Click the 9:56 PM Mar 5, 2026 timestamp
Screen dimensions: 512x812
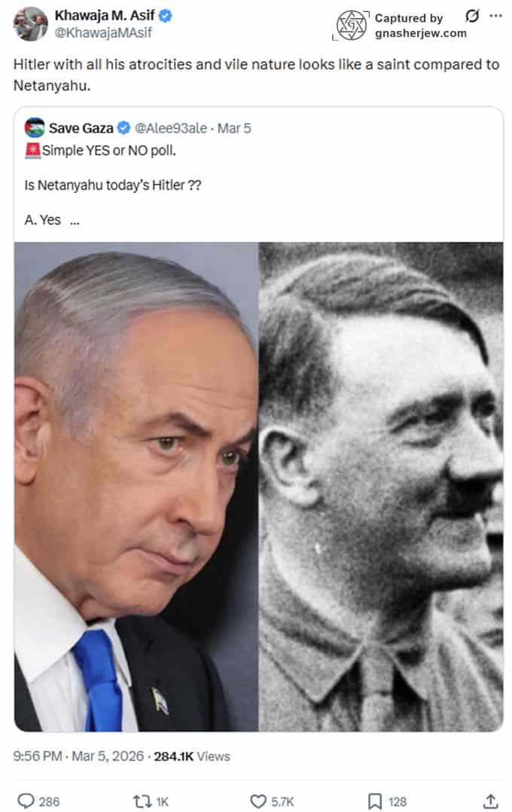[78, 756]
